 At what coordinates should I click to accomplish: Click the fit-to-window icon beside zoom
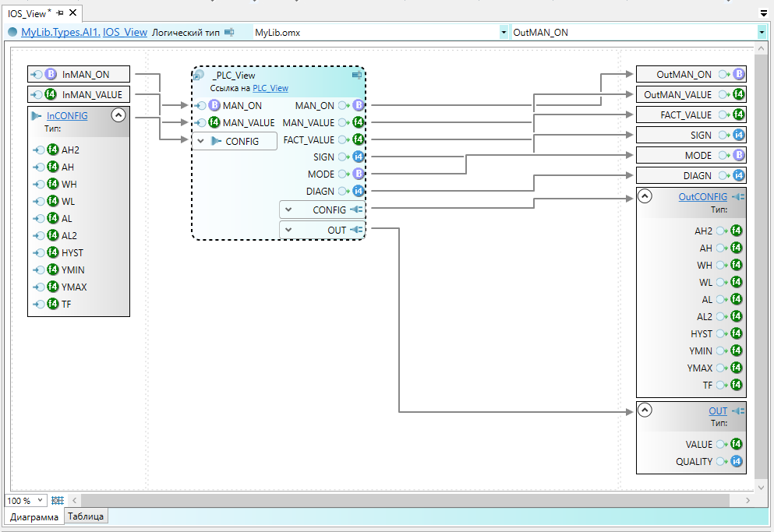pyautogui.click(x=57, y=500)
